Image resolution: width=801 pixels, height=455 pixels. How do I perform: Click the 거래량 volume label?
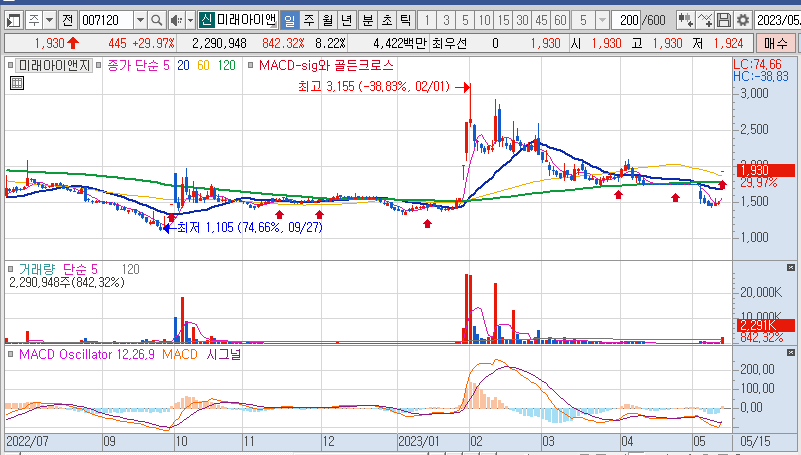tap(36, 269)
